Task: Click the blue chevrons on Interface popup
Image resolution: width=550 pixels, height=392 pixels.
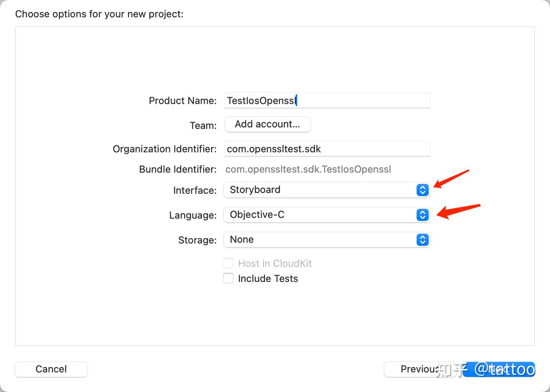Action: (422, 190)
